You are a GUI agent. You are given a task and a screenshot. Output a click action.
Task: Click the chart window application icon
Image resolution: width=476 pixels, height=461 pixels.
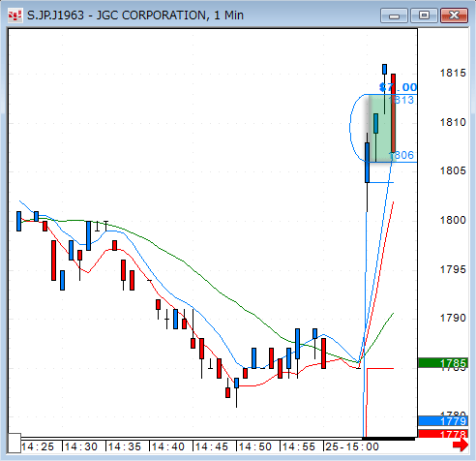[x=15, y=15]
